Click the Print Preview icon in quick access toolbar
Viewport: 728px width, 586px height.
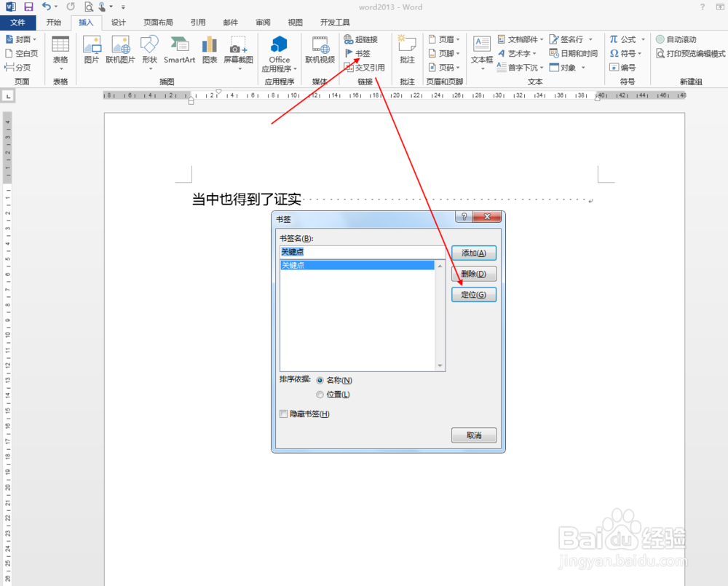89,7
